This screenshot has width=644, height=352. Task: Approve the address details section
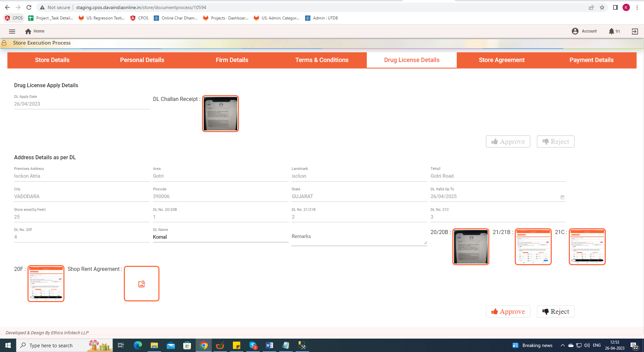click(508, 311)
